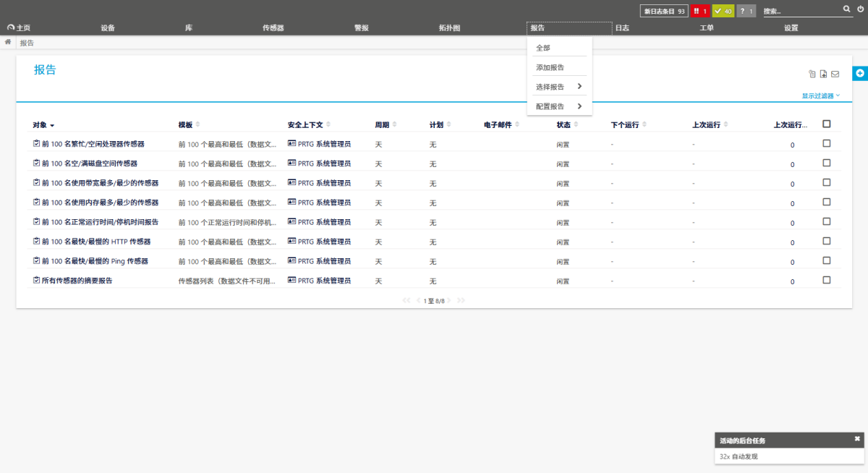Expand the 显示过滤器 filter panel
The height and width of the screenshot is (473, 868).
pos(820,95)
